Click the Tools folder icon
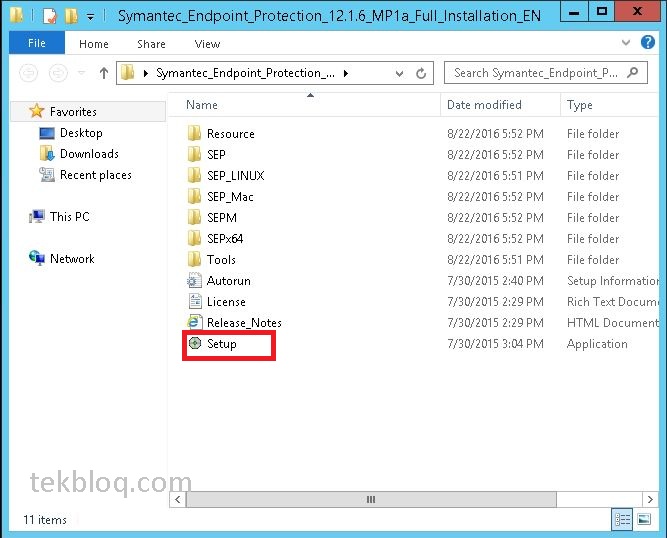 [x=194, y=259]
